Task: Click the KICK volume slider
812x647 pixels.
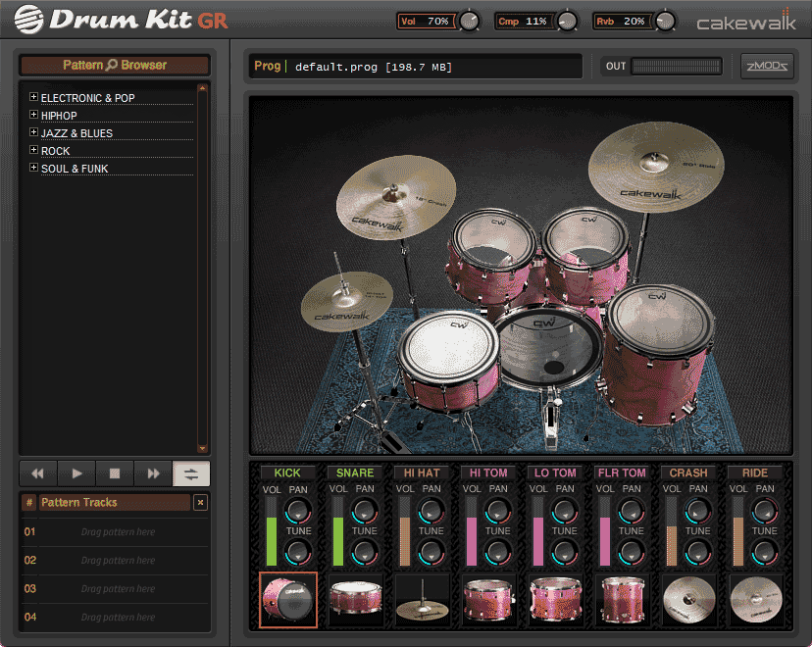Action: click(272, 530)
